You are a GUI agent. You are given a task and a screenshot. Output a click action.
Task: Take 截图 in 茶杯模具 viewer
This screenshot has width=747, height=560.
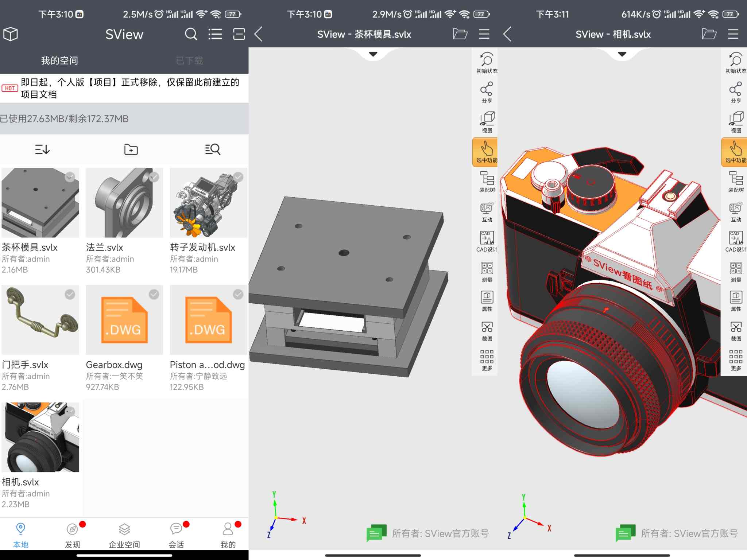pyautogui.click(x=487, y=331)
